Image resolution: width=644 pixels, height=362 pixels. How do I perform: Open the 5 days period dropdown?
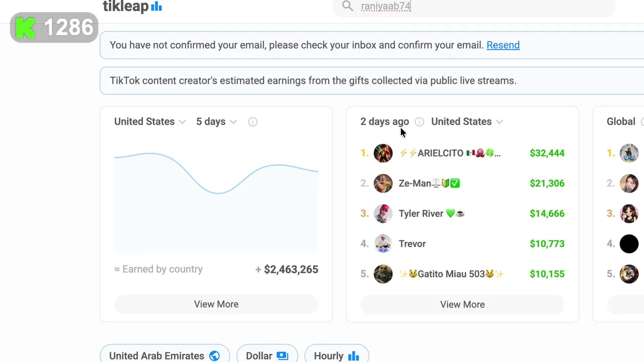pos(216,122)
